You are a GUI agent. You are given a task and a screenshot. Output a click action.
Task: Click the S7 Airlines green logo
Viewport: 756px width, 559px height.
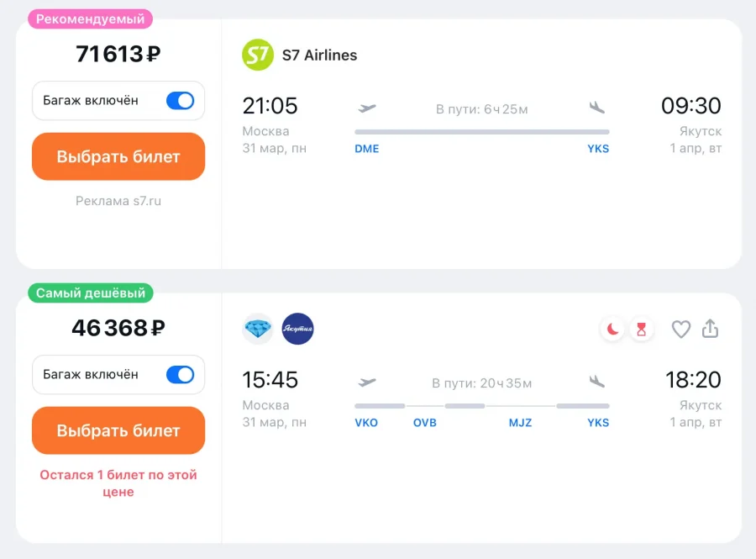(258, 55)
